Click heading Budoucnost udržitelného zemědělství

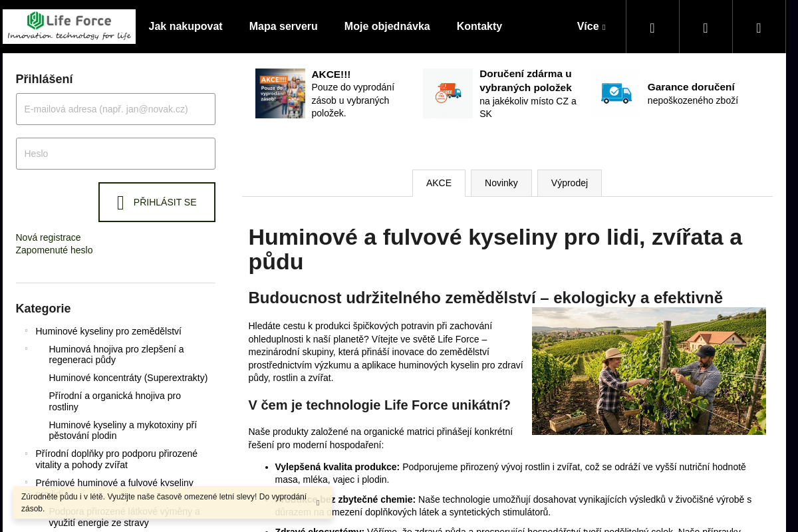(x=485, y=297)
